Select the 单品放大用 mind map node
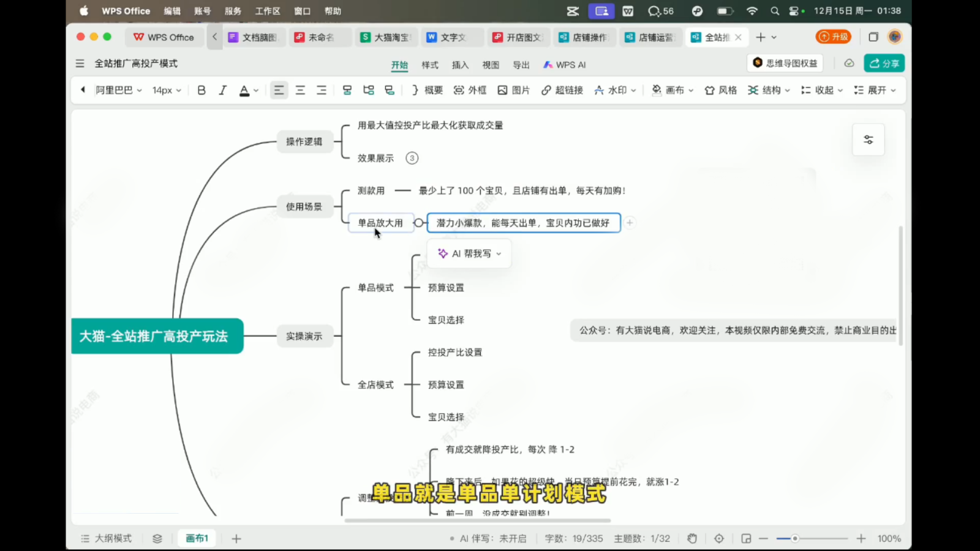The image size is (980, 551). [x=380, y=223]
